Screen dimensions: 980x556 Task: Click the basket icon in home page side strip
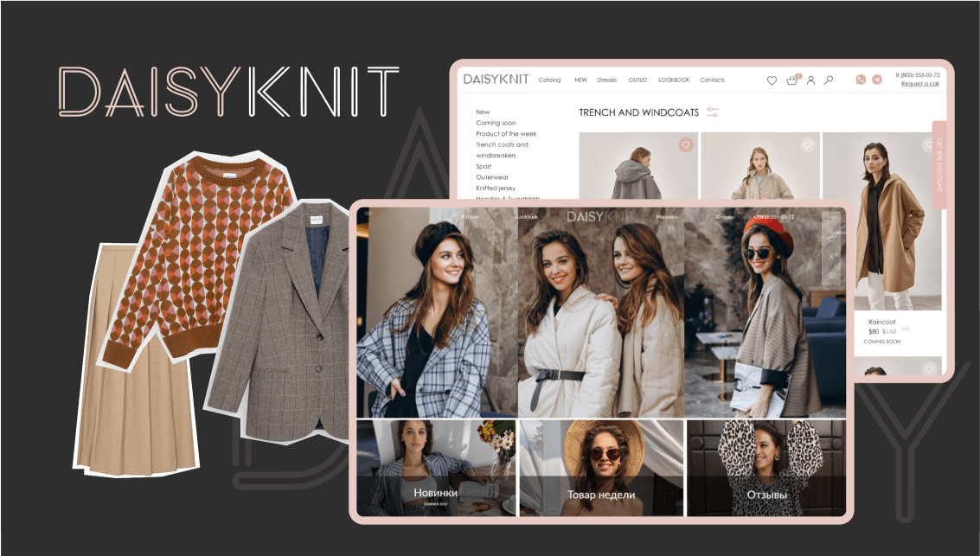(x=831, y=238)
